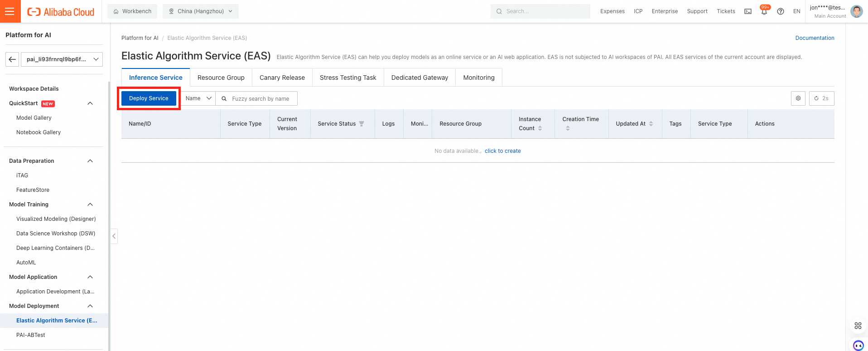Viewport: 868px width, 351px height.
Task: Click the Workbench button
Action: click(132, 11)
